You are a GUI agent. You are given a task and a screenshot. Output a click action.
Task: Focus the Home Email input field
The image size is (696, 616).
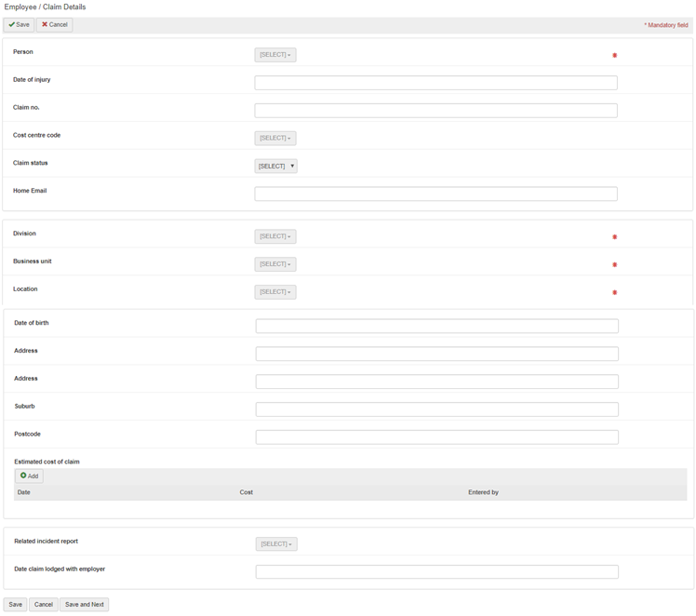pos(435,194)
